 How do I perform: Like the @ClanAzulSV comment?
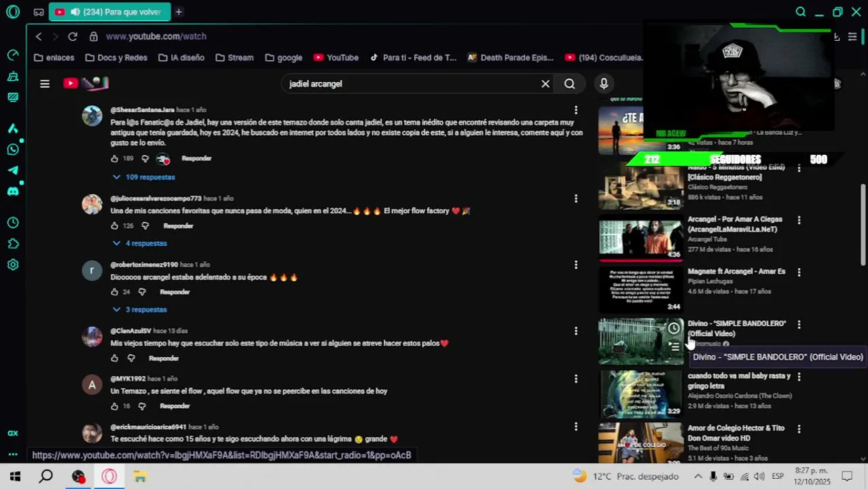point(114,358)
